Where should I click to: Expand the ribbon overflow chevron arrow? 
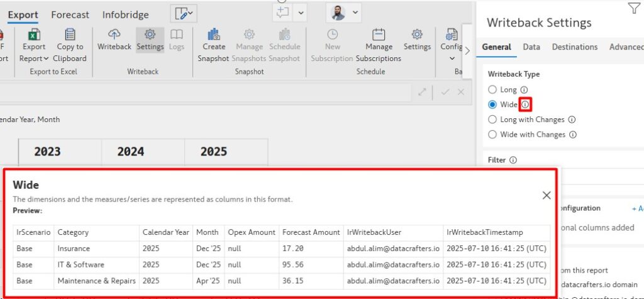point(467,52)
